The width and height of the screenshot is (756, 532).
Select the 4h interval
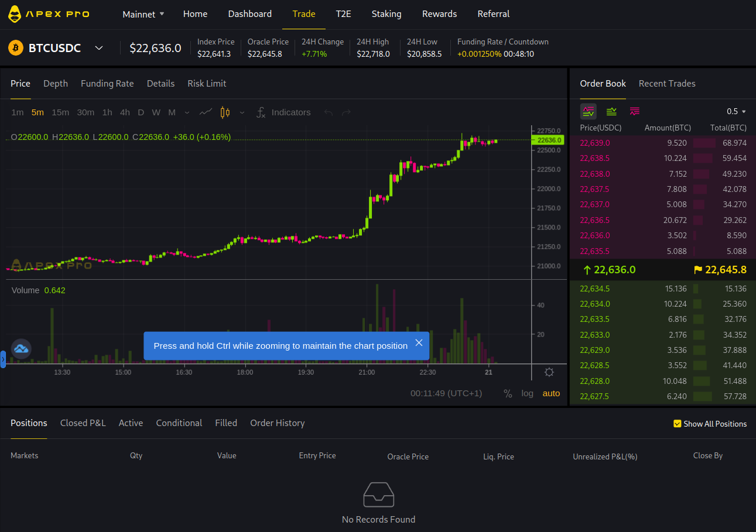click(x=125, y=112)
